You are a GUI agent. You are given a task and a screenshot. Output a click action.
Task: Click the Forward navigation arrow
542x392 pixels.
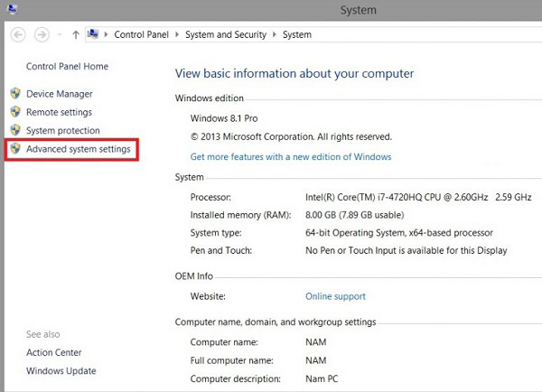coord(42,34)
